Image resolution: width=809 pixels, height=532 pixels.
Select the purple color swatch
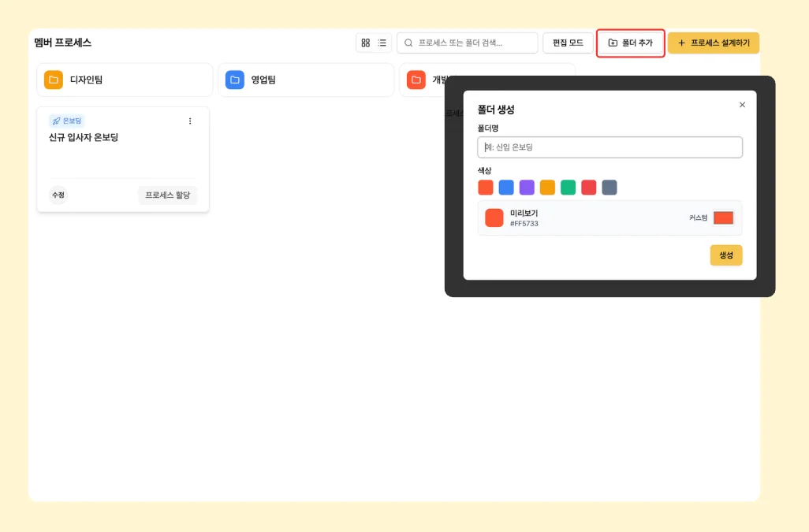pos(527,188)
